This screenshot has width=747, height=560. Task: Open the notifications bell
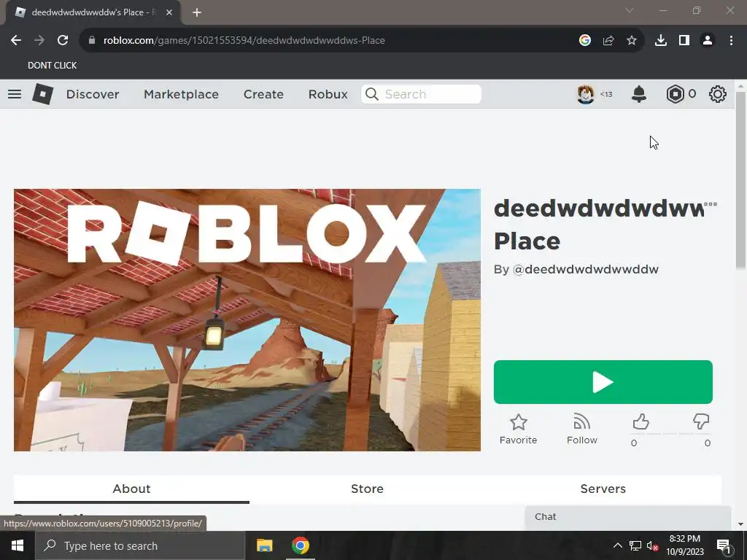639,94
